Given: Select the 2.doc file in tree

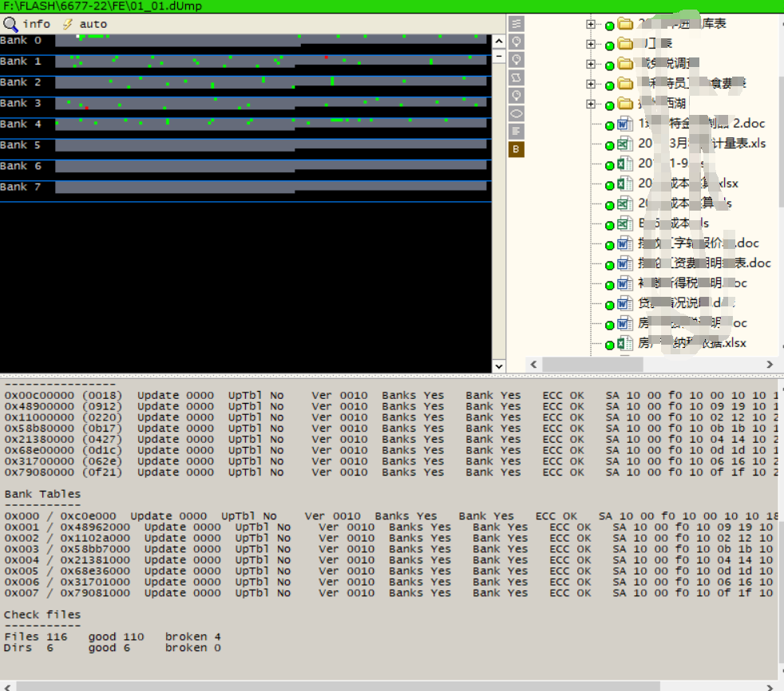Looking at the screenshot, I should [x=702, y=124].
